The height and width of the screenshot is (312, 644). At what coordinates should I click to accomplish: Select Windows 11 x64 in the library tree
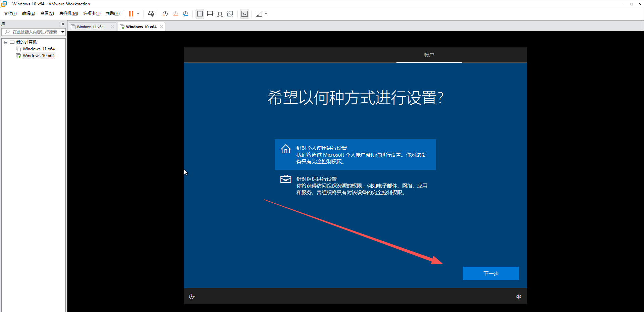pyautogui.click(x=39, y=49)
